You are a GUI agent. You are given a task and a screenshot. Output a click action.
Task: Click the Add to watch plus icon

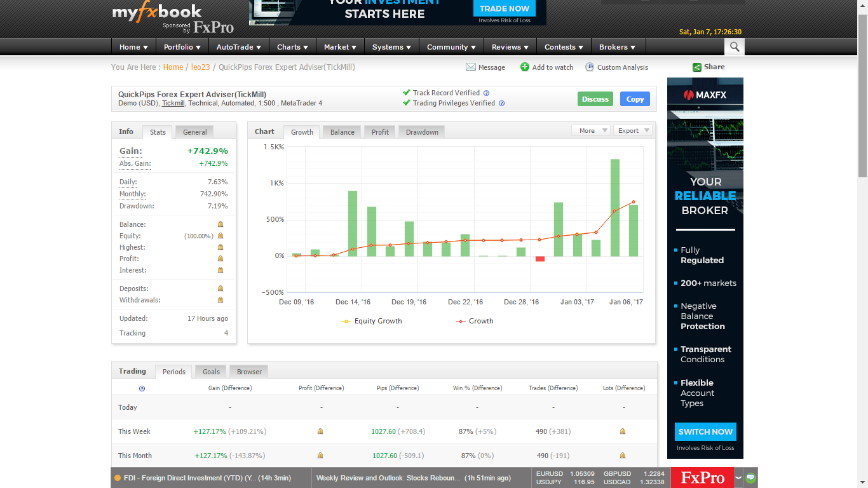click(x=525, y=67)
